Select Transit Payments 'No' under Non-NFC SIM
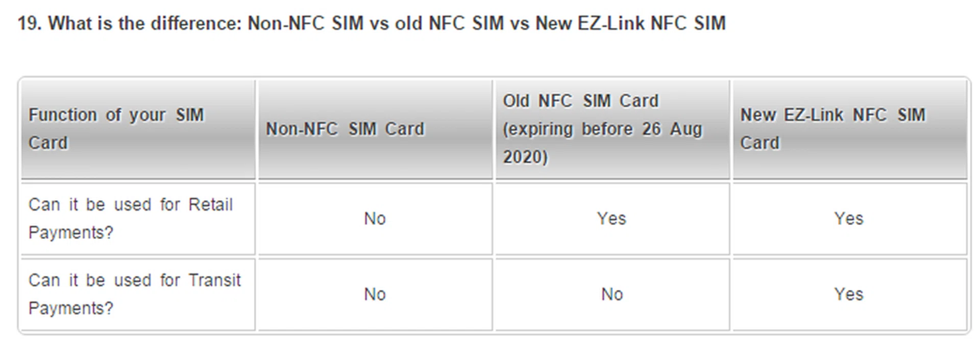 (375, 294)
